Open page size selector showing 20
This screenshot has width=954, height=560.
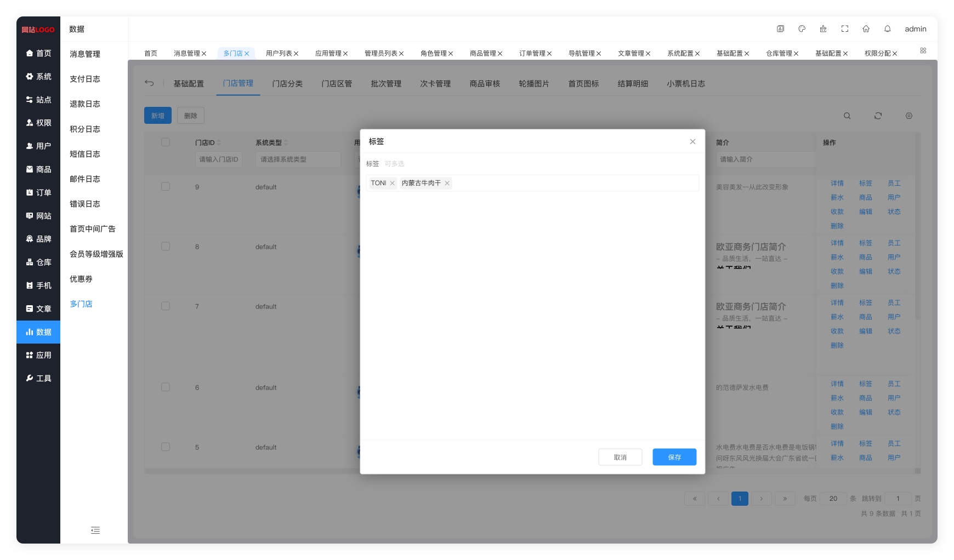[833, 499]
